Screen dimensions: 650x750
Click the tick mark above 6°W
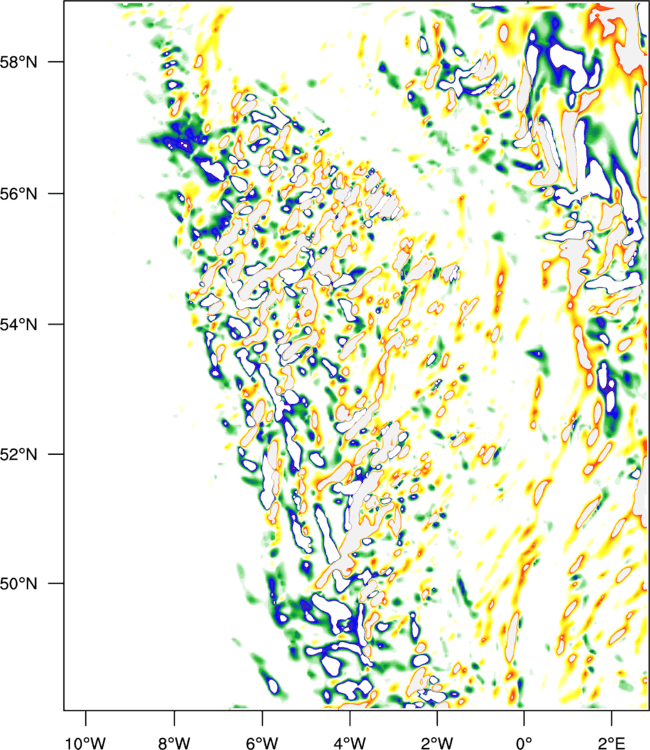click(262, 718)
